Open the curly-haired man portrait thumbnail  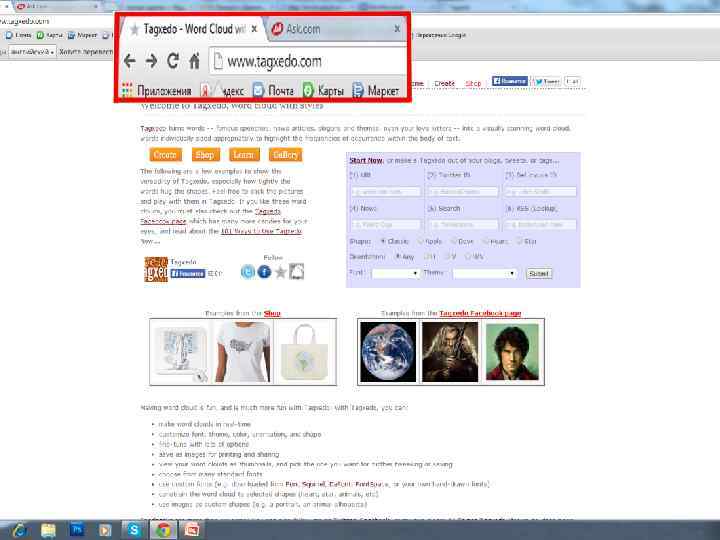click(x=512, y=352)
